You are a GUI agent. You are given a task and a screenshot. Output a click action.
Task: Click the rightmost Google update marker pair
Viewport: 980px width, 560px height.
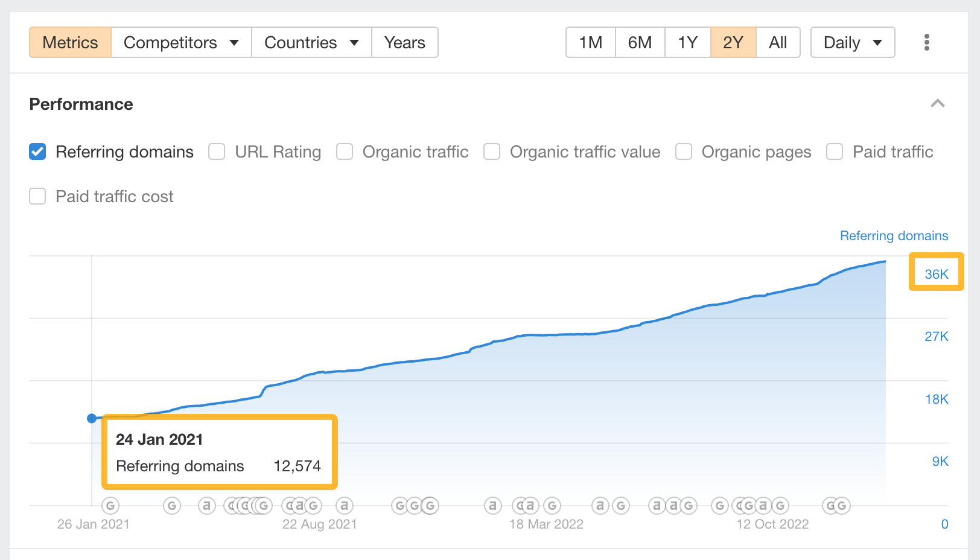(836, 506)
